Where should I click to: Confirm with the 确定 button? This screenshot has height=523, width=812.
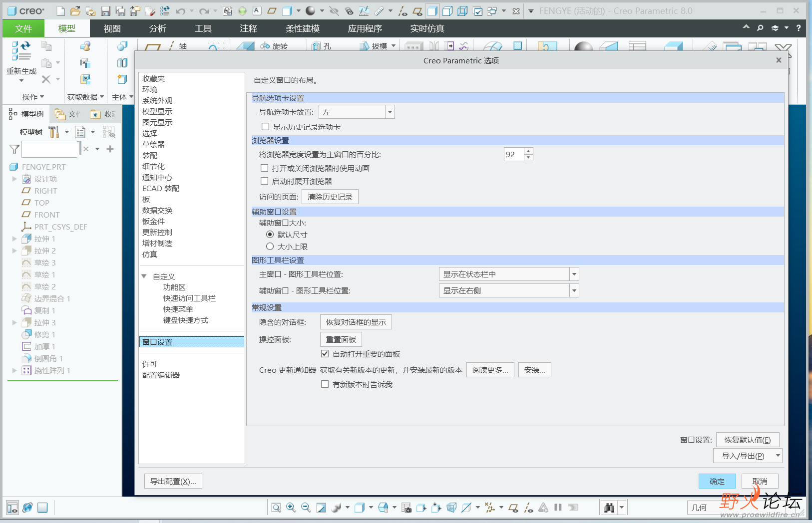[717, 481]
